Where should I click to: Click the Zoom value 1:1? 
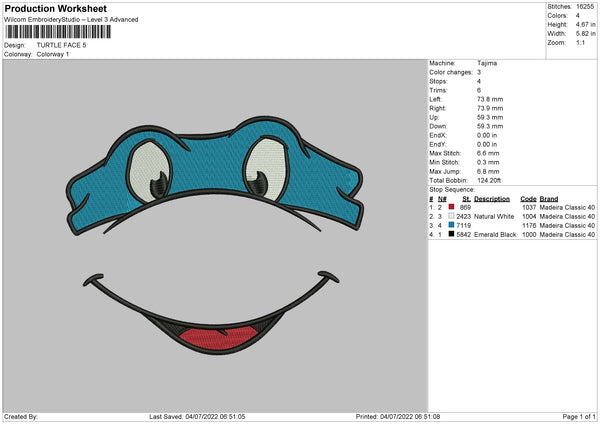tap(580, 43)
